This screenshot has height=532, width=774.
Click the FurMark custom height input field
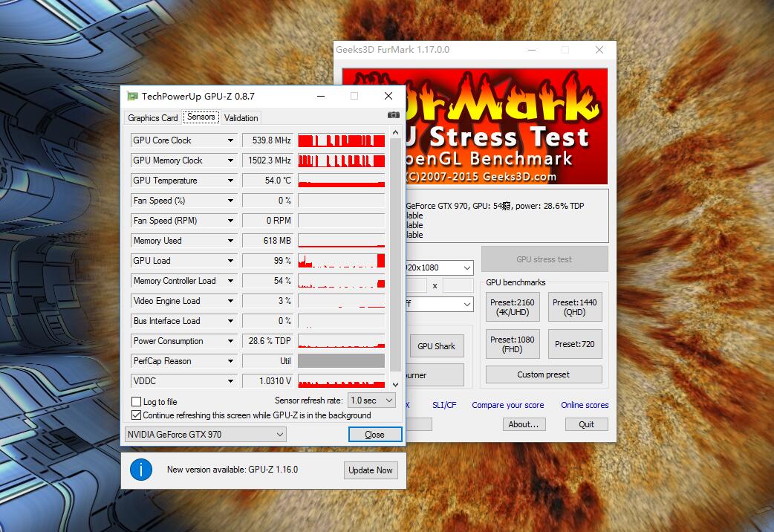[458, 285]
